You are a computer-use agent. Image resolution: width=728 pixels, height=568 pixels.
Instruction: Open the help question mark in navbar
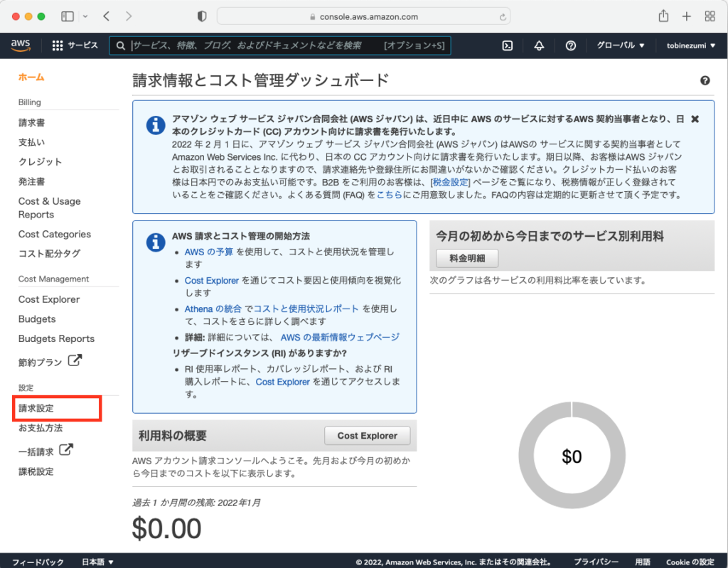tap(571, 45)
